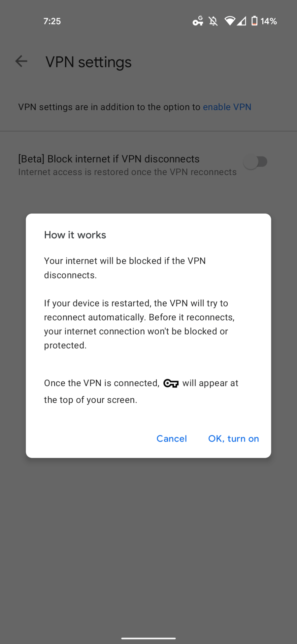Screen dimensions: 297x644
Task: Tap the Internet access restored description text
Action: click(127, 172)
